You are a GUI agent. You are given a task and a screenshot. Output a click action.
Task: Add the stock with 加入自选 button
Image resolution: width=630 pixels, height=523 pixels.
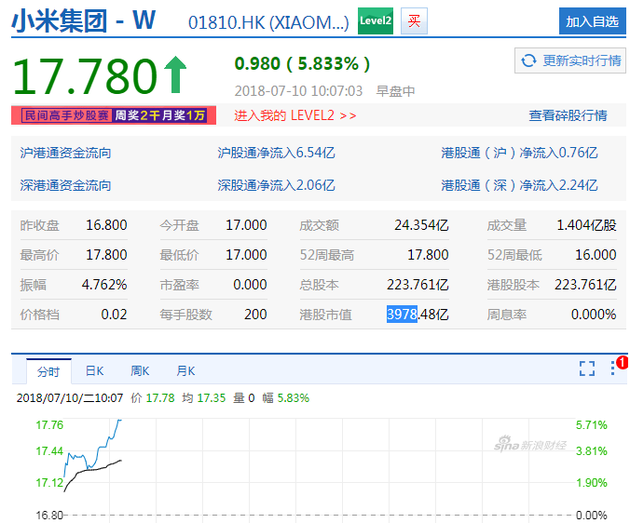click(592, 21)
